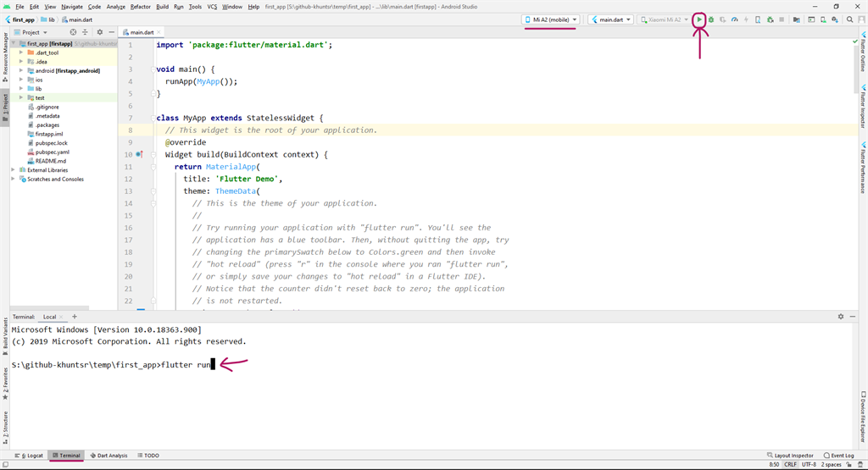
Task: Attach debugger to Android process icon
Action: pos(770,19)
